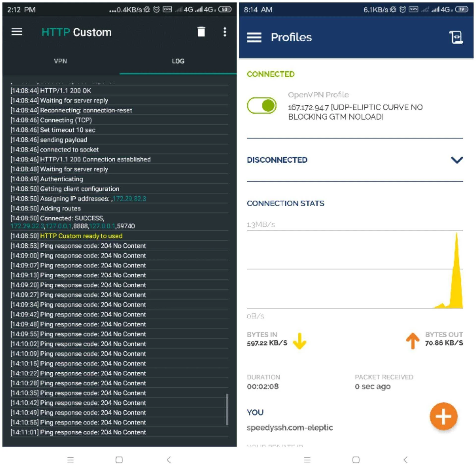476x476 pixels.
Task: Open HTTP Custom hamburger menu
Action: (17, 32)
